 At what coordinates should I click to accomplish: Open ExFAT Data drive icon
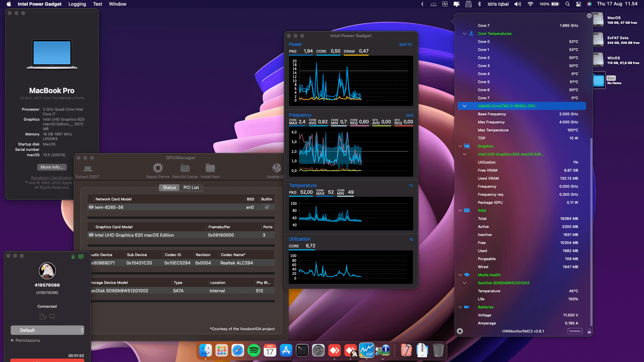click(598, 40)
